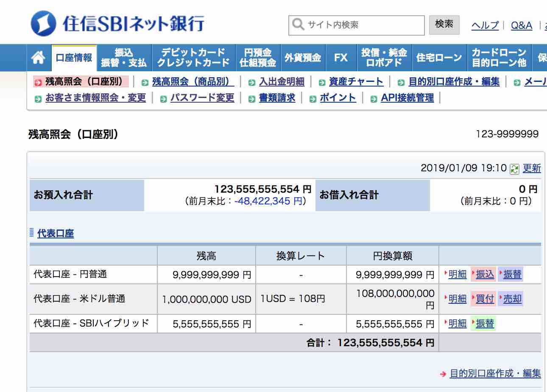The height and width of the screenshot is (392, 547).
Task: Open the カードローン 目的ローン他 menu
Action: coord(499,58)
